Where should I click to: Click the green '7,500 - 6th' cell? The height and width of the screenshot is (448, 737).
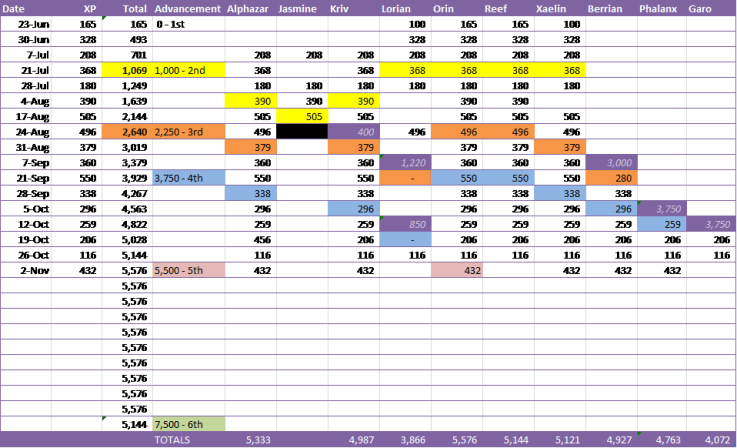(188, 424)
